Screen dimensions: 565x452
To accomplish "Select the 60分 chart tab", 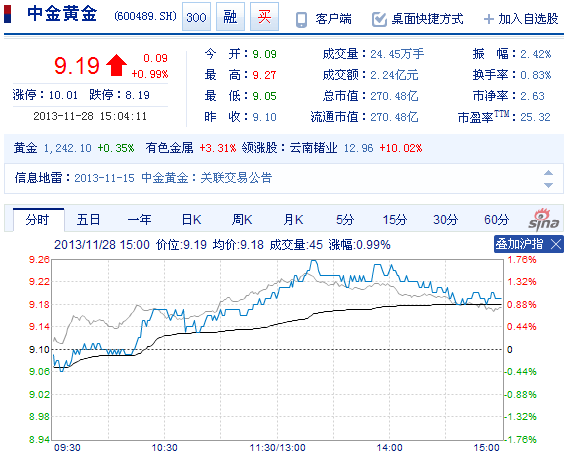I will point(497,220).
